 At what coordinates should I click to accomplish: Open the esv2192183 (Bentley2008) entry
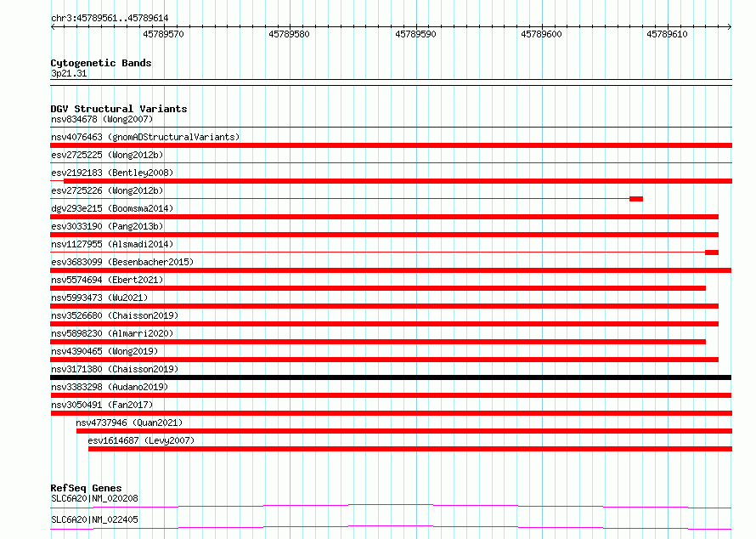coord(112,173)
